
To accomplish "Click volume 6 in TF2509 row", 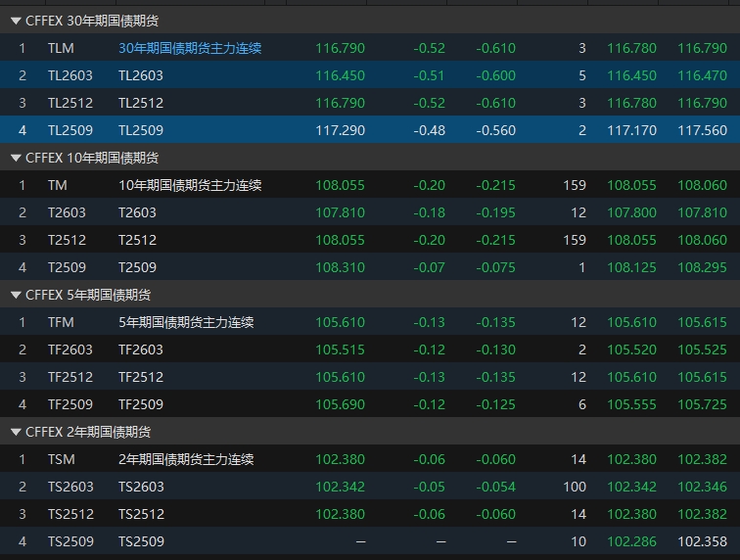I will coord(581,404).
